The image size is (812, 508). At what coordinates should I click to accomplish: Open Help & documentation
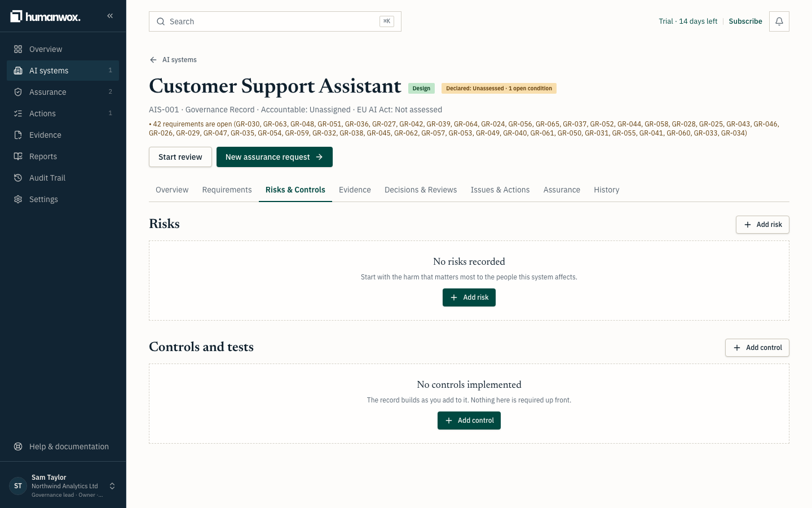(63, 446)
